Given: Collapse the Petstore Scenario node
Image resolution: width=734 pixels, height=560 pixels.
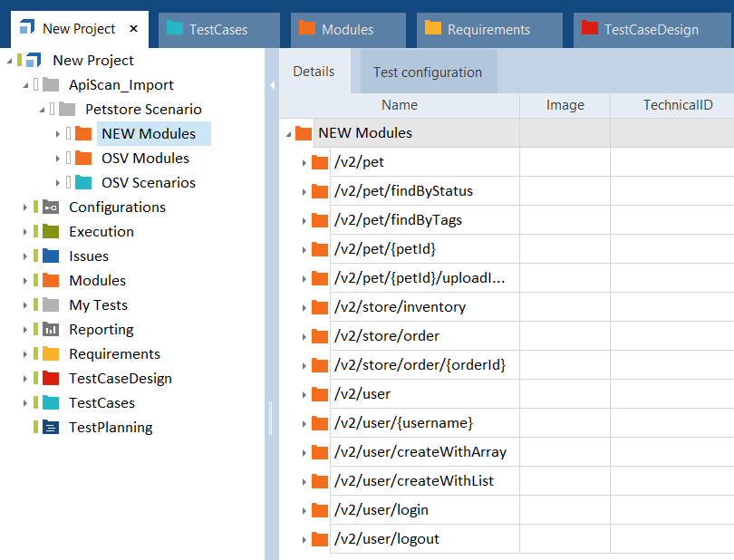Looking at the screenshot, I should [x=42, y=110].
